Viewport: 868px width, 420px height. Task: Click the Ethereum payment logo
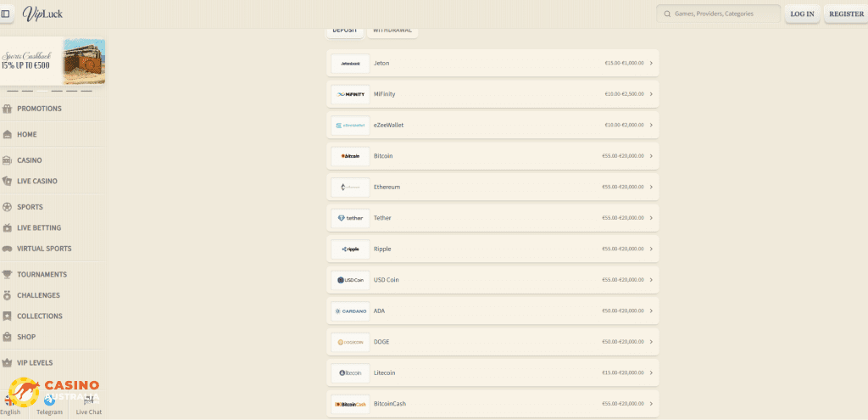350,188
